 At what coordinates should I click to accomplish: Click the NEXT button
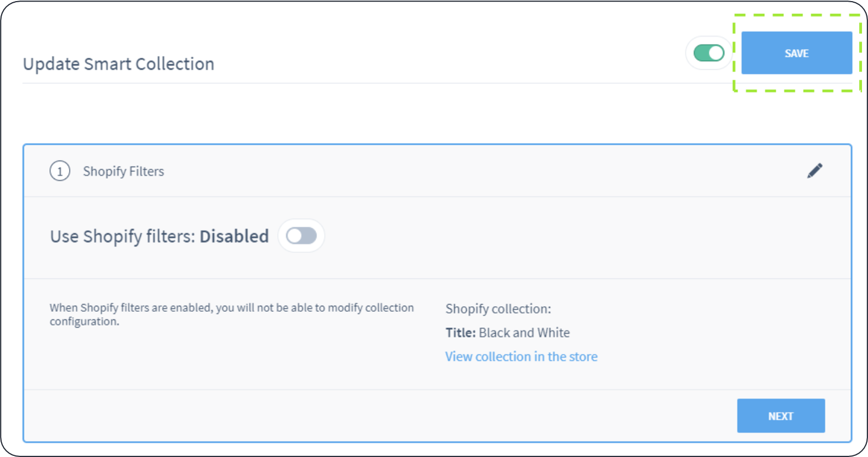click(x=781, y=416)
